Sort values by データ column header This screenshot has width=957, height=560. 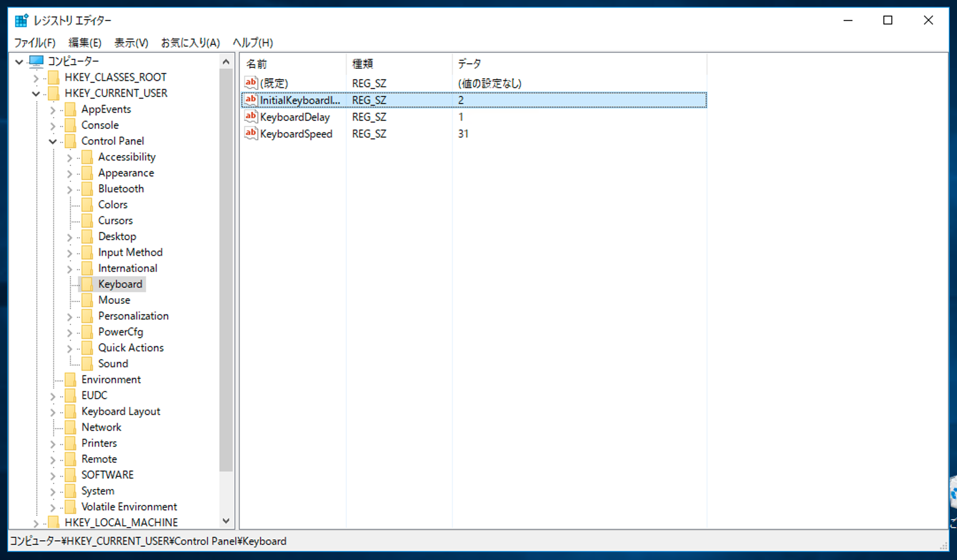580,64
